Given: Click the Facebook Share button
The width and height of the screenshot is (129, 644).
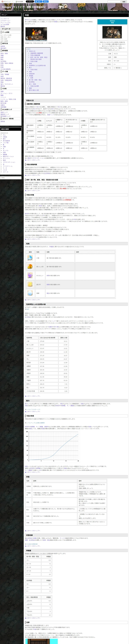Looking at the screenshot, I should pos(45,2).
